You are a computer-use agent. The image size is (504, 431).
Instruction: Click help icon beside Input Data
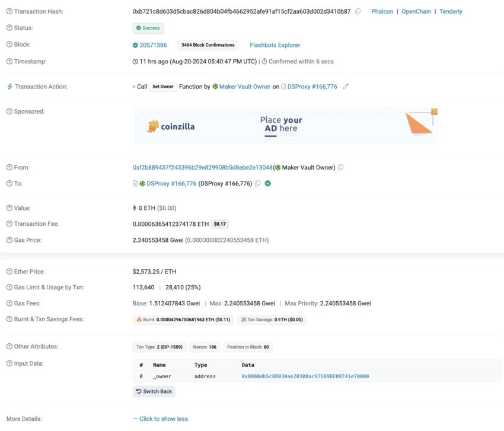click(9, 363)
